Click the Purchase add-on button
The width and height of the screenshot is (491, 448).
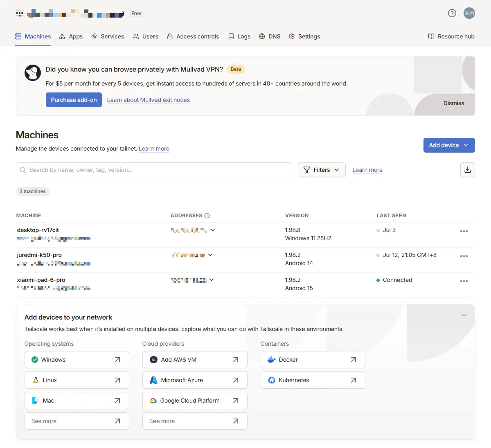(x=74, y=100)
